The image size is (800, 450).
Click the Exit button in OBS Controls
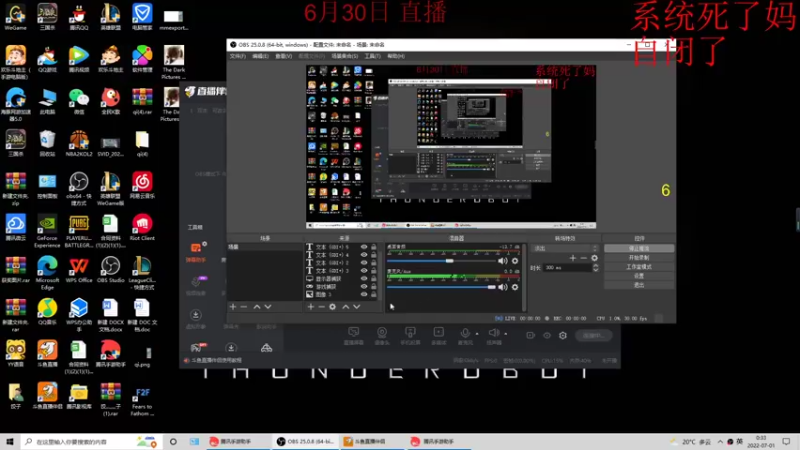coord(639,285)
